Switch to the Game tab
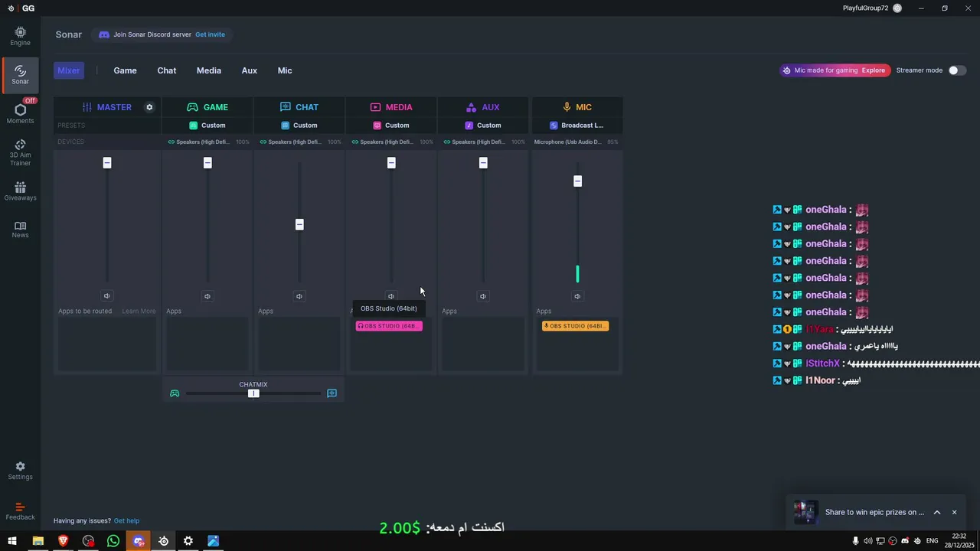The image size is (980, 551). [x=126, y=70]
